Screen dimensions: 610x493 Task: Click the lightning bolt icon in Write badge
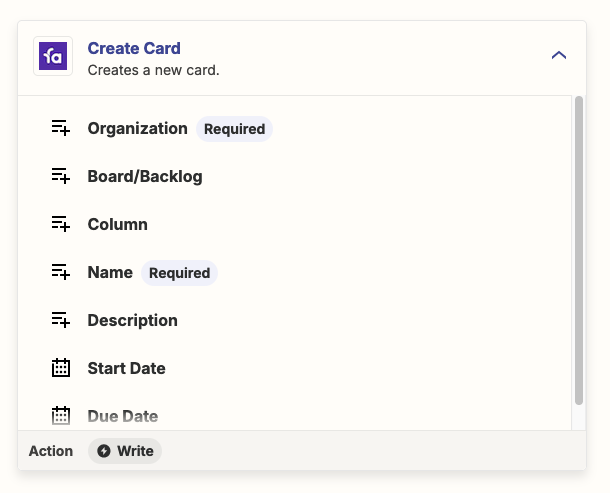pos(104,451)
